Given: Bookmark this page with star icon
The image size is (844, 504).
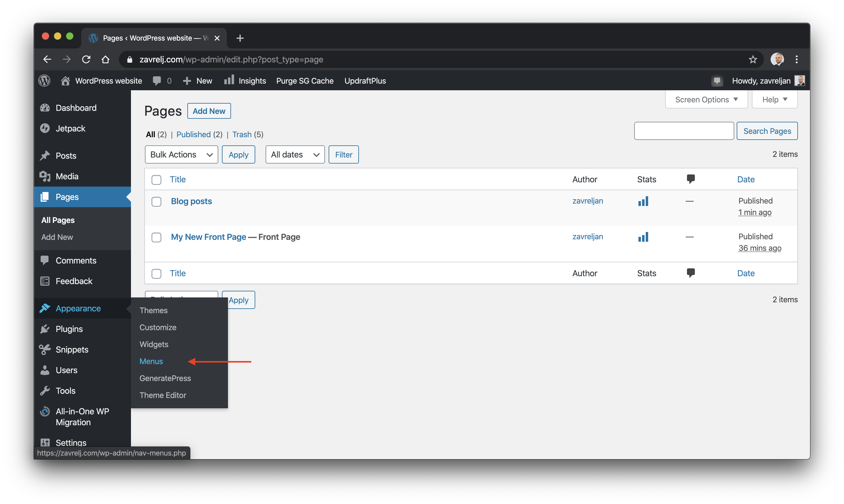Looking at the screenshot, I should coord(752,59).
